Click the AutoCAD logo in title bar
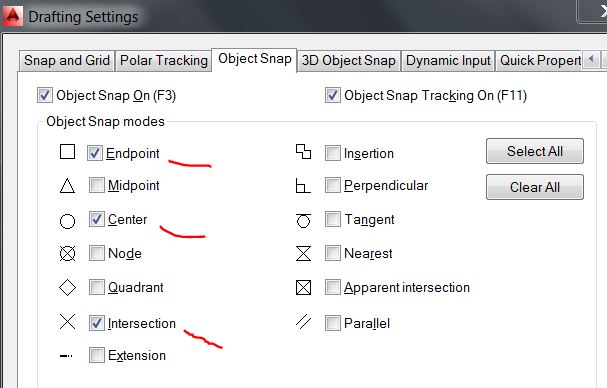The width and height of the screenshot is (607, 388). coord(13,16)
